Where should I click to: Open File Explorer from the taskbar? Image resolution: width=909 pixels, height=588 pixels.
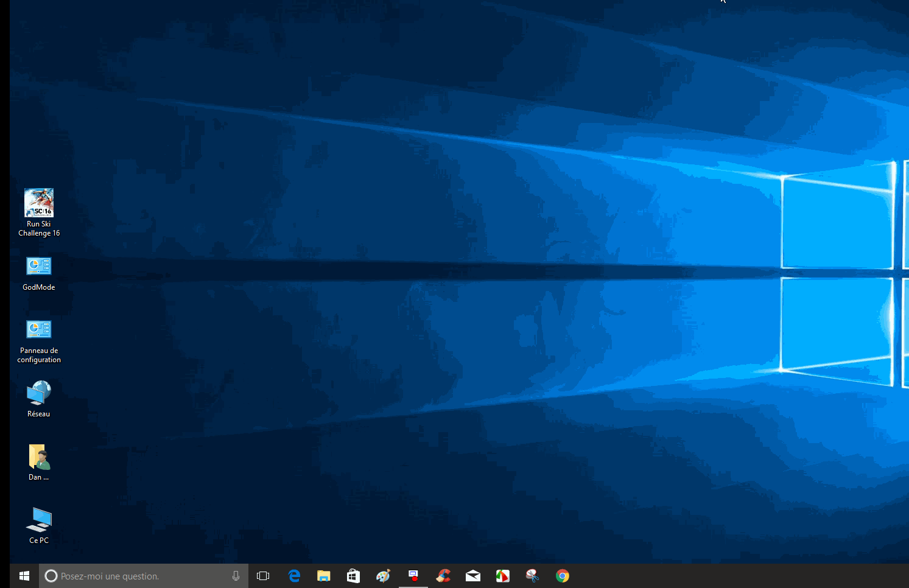pos(323,576)
